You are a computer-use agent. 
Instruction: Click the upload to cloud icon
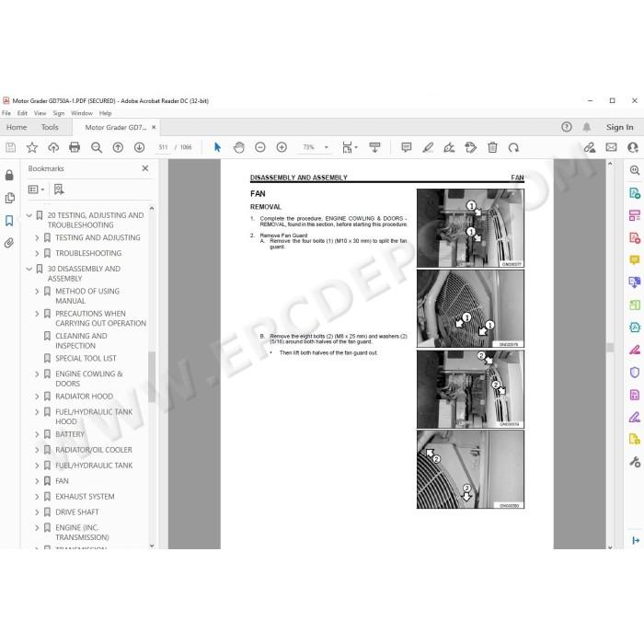click(53, 147)
